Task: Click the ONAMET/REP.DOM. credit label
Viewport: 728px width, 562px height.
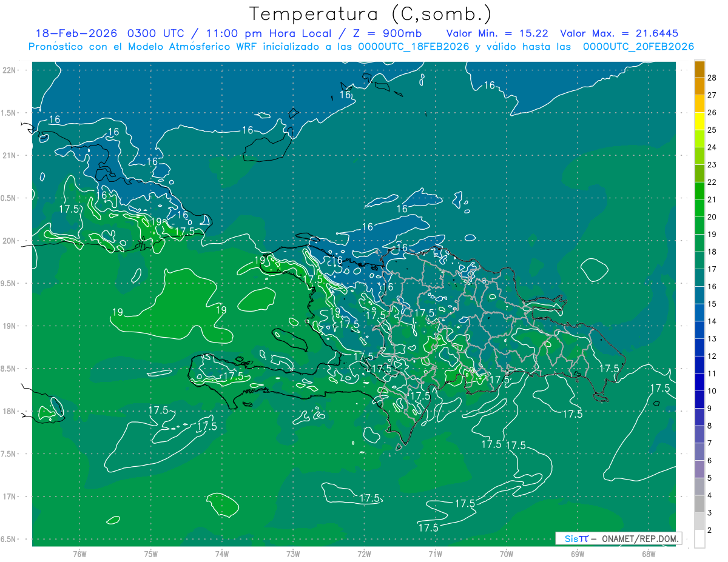Action: click(x=641, y=538)
